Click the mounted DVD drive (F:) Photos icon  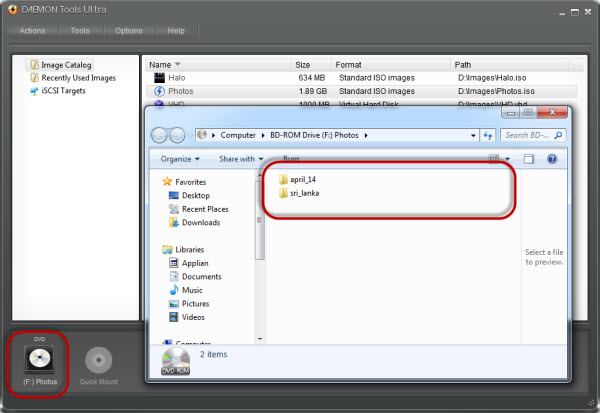click(39, 360)
